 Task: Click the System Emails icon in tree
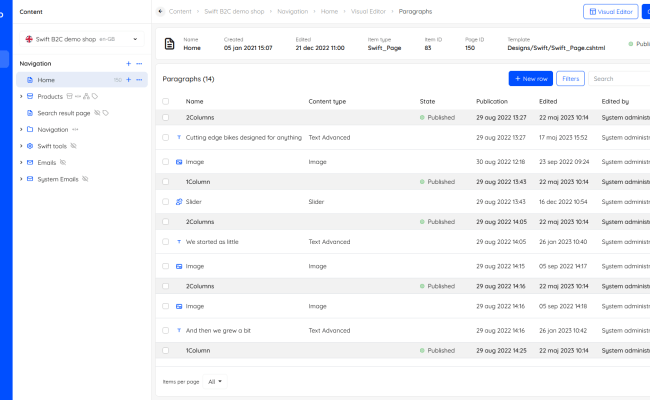pos(30,179)
